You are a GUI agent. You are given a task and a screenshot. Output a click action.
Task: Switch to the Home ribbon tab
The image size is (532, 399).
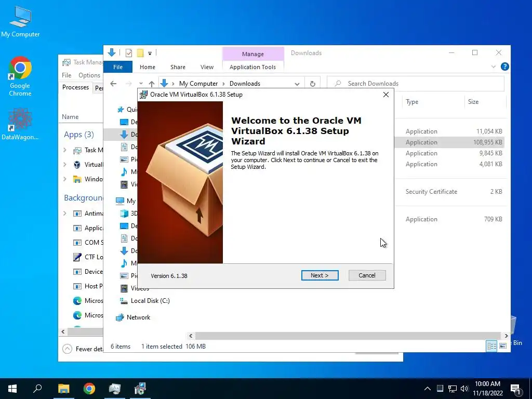click(x=147, y=67)
